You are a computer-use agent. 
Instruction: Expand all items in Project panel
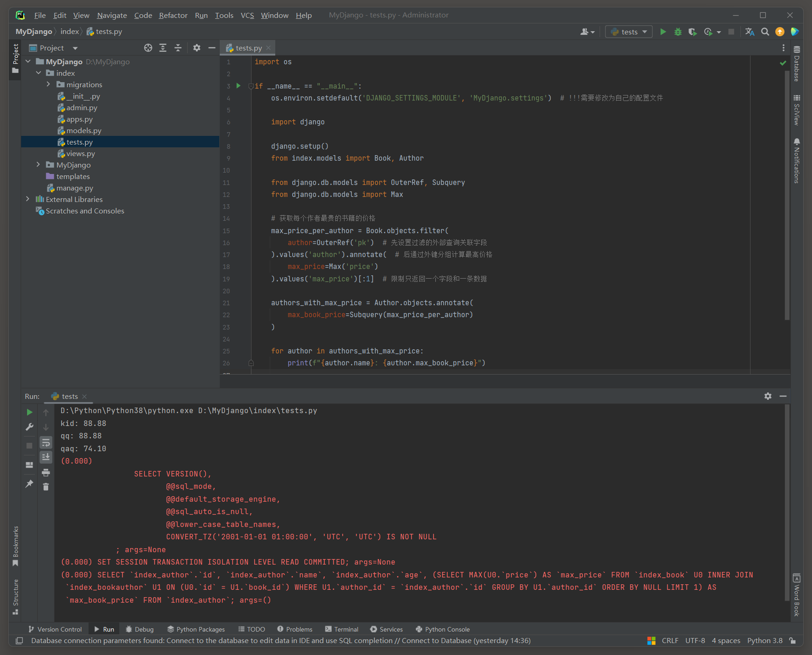(163, 48)
